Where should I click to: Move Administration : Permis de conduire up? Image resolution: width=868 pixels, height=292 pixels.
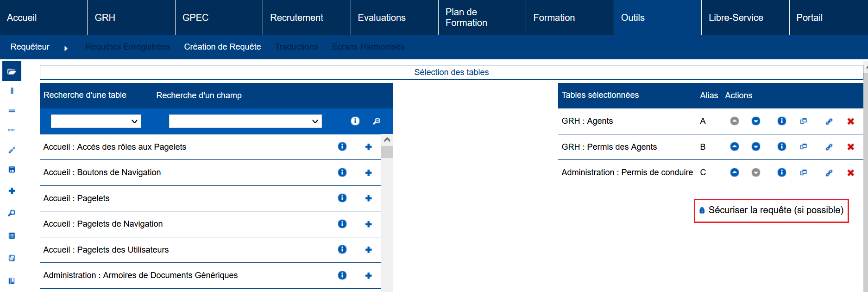click(734, 172)
